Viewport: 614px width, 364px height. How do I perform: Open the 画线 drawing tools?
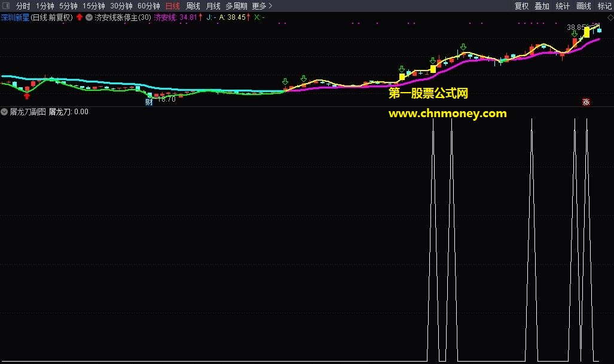(x=584, y=6)
